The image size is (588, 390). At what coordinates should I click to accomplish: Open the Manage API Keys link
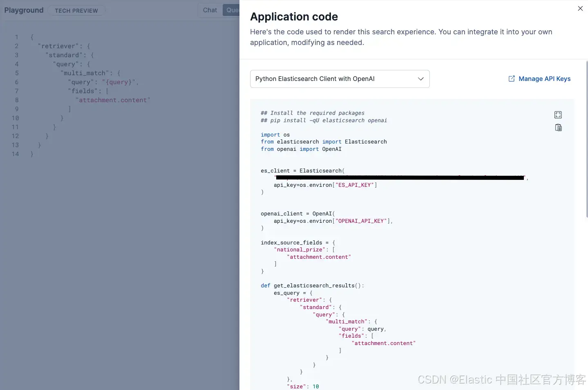(x=544, y=79)
